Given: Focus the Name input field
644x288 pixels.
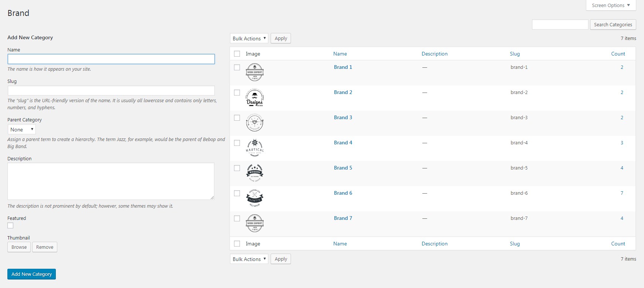Looking at the screenshot, I should (x=111, y=59).
